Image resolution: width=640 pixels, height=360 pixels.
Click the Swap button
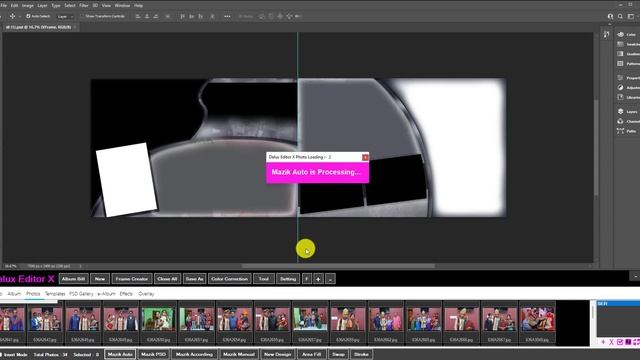pyautogui.click(x=338, y=354)
